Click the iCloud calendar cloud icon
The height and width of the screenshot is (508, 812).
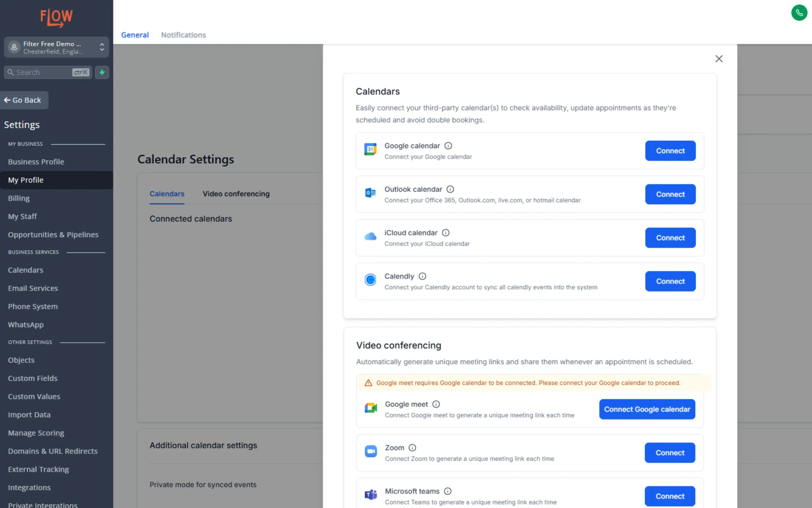[x=370, y=237]
